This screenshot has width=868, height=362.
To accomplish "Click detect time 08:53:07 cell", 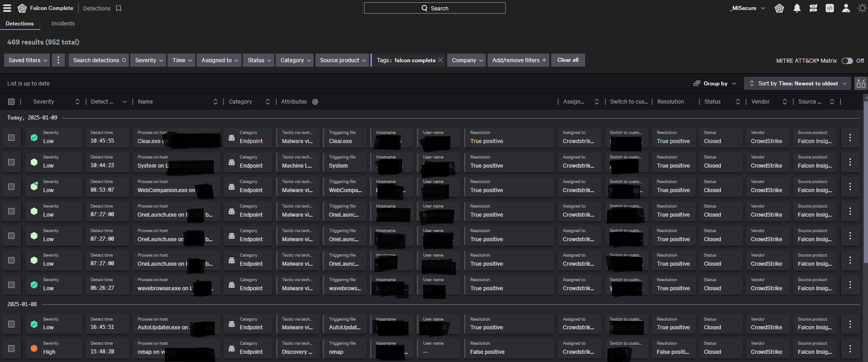I will coord(102,190).
